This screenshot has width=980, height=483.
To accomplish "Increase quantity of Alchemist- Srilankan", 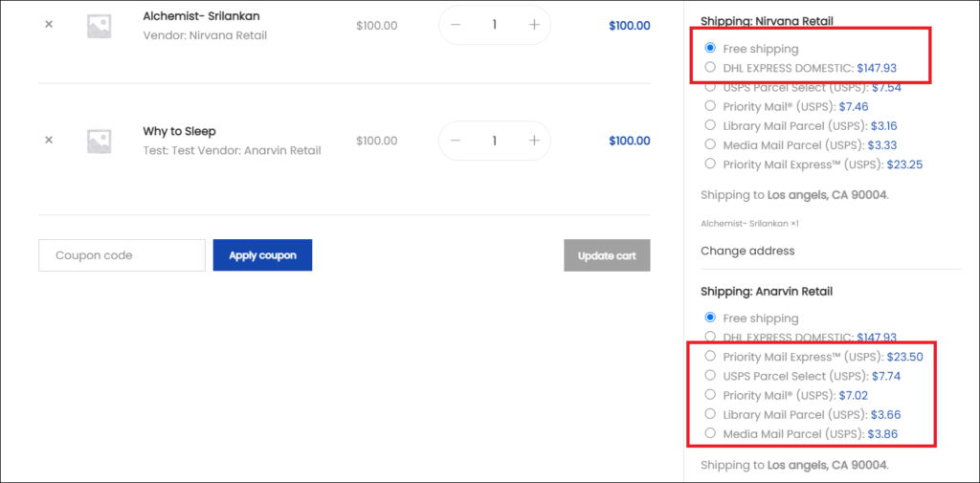I will [534, 25].
